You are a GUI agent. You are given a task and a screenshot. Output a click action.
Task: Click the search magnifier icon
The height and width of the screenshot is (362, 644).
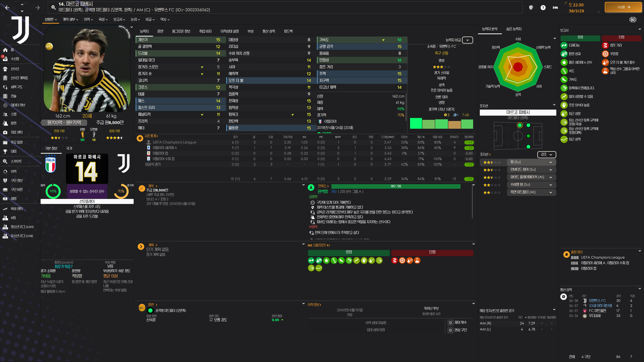point(53,7)
